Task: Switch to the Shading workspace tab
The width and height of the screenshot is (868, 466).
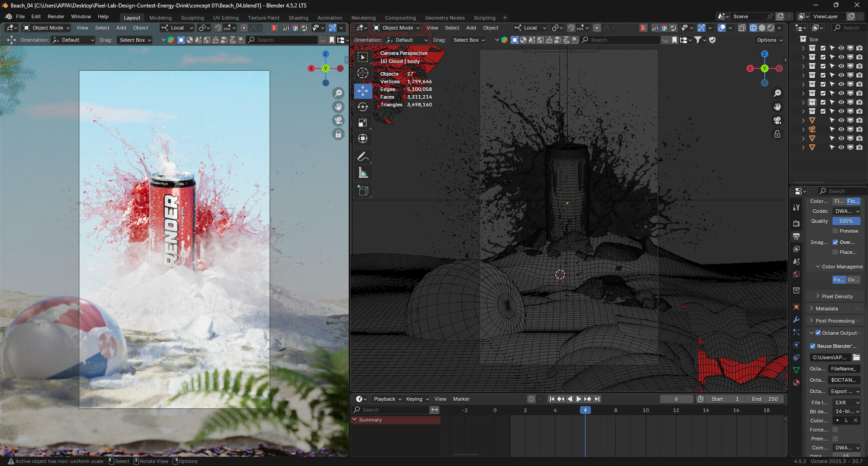Action: coord(298,17)
